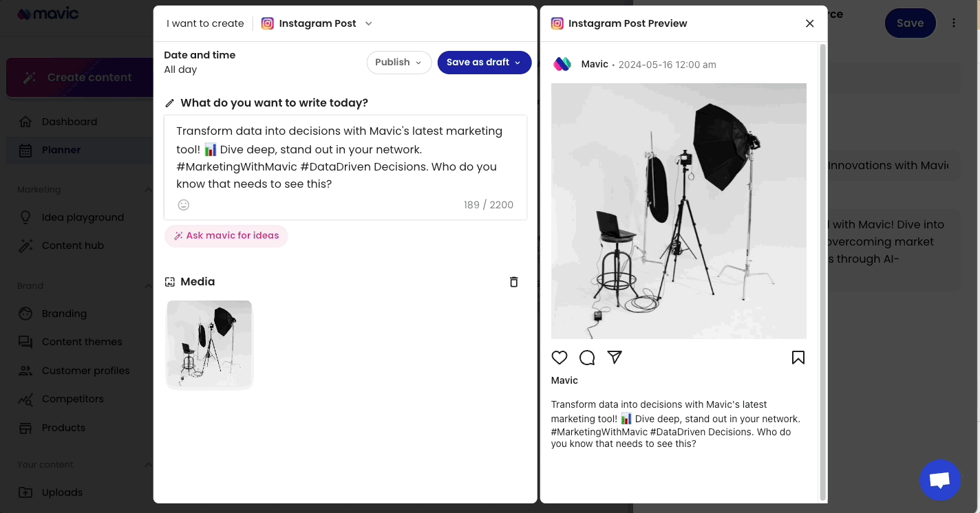The height and width of the screenshot is (513, 980).
Task: Click the Mavic logo in sidebar
Action: point(47,14)
